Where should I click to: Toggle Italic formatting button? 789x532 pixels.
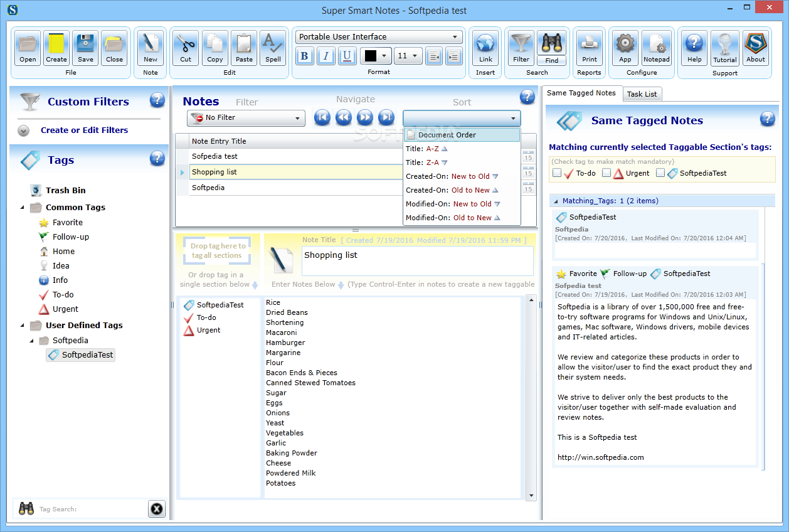[326, 56]
